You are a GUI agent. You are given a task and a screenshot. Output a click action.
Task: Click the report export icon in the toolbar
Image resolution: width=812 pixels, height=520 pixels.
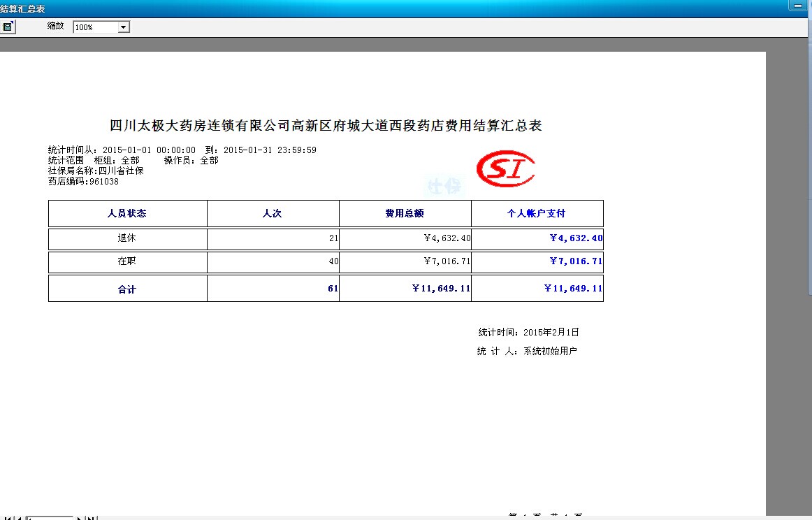[7, 27]
